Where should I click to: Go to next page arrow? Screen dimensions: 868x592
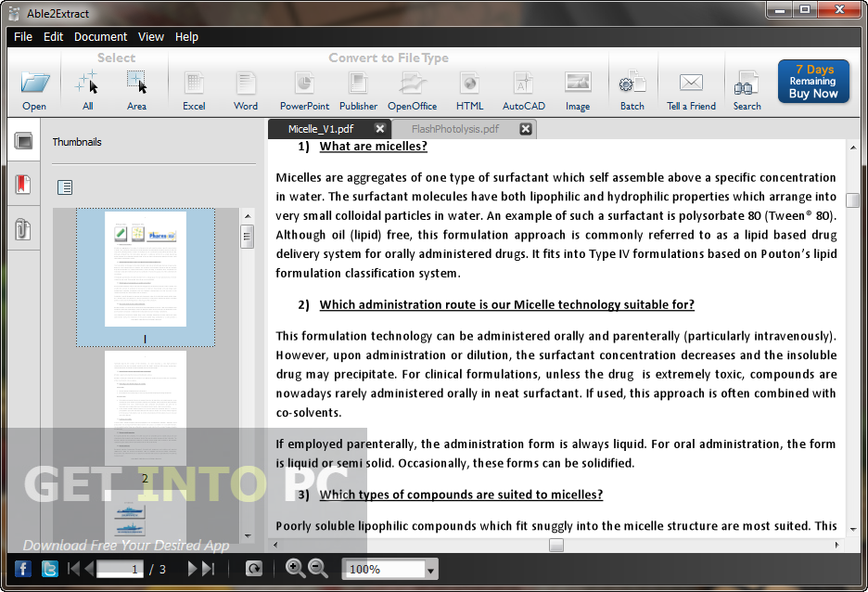(192, 569)
